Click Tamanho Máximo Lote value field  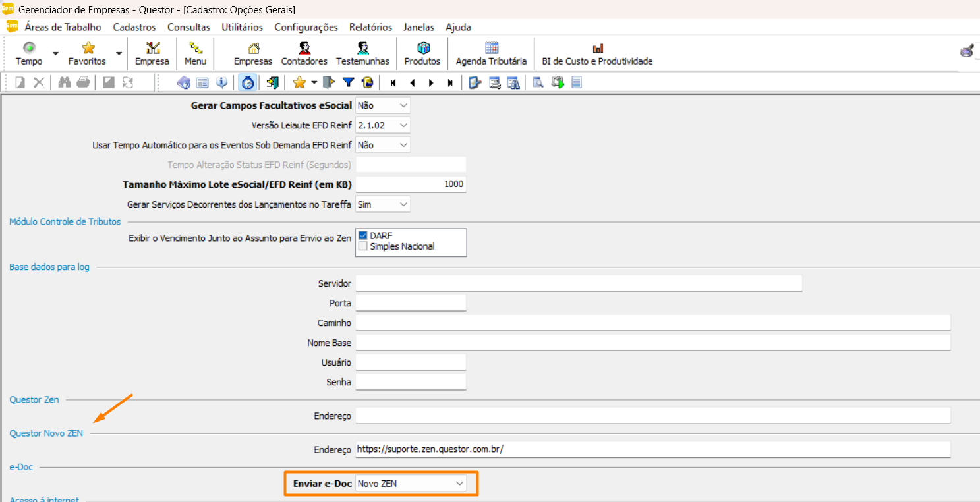coord(411,184)
